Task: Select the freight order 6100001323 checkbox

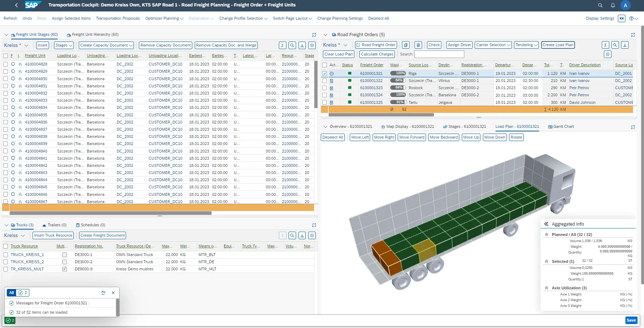Action: point(324,88)
